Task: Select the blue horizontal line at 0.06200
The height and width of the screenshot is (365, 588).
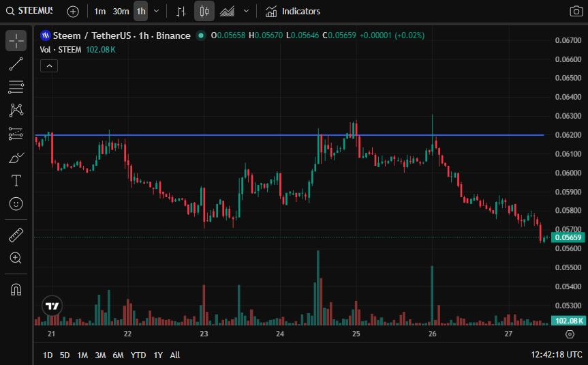Action: [x=289, y=135]
